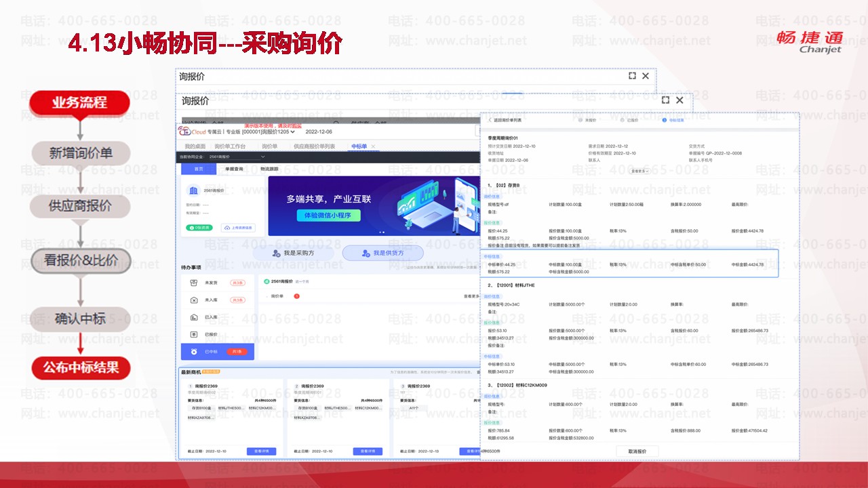Open the highlighted 已中标 to-do item
This screenshot has width=868, height=488.
point(217,352)
